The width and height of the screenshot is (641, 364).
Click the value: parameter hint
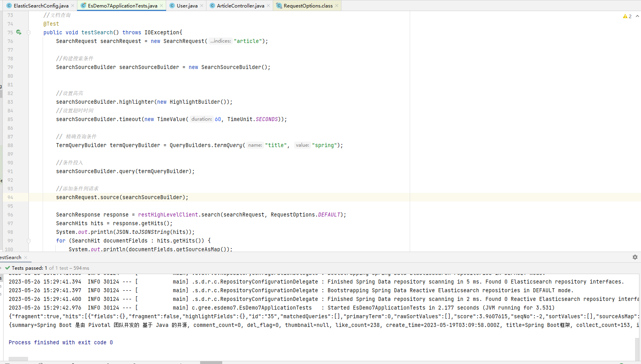click(x=302, y=145)
